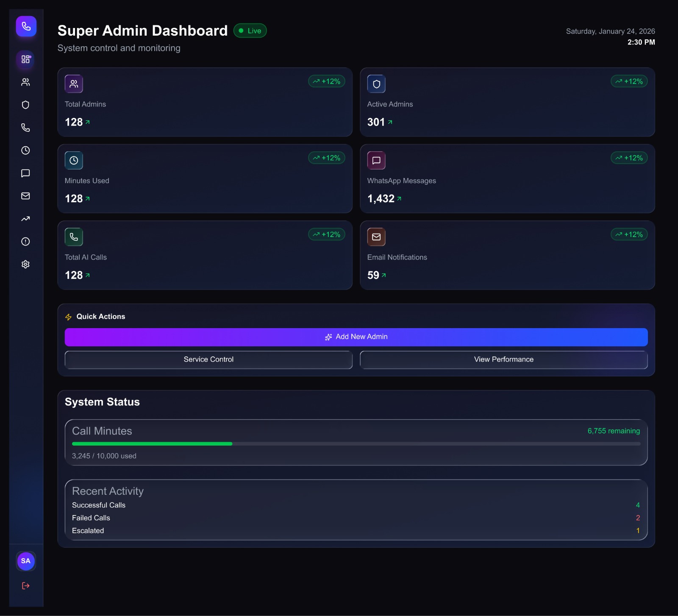678x616 pixels.
Task: Open the Analytics trending-up icon in sidebar
Action: click(x=25, y=218)
